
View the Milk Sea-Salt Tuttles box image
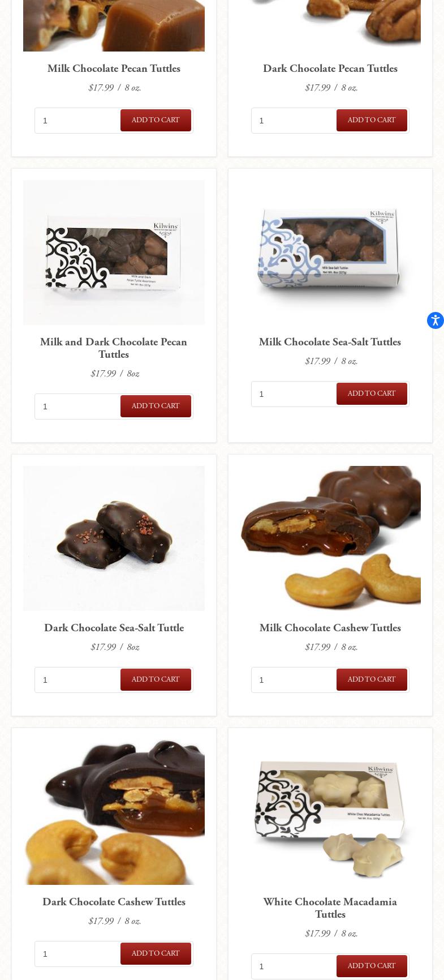pos(330,253)
